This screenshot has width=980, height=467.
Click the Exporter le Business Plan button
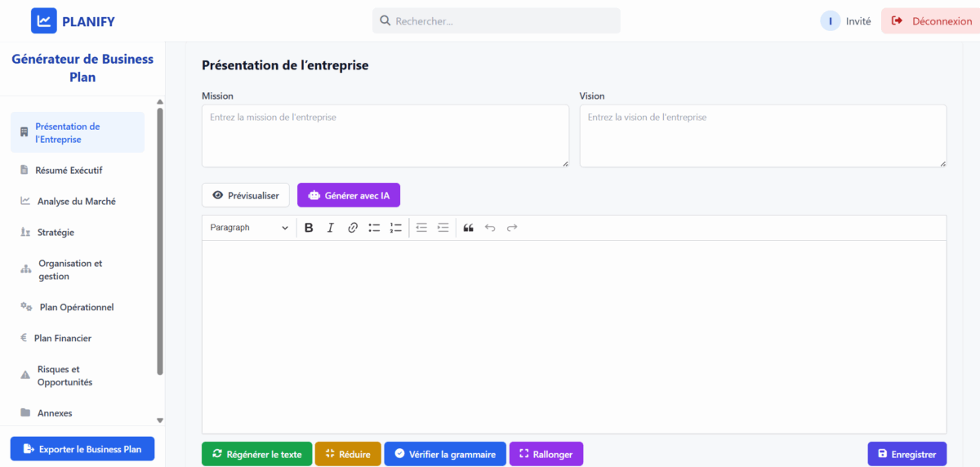82,449
